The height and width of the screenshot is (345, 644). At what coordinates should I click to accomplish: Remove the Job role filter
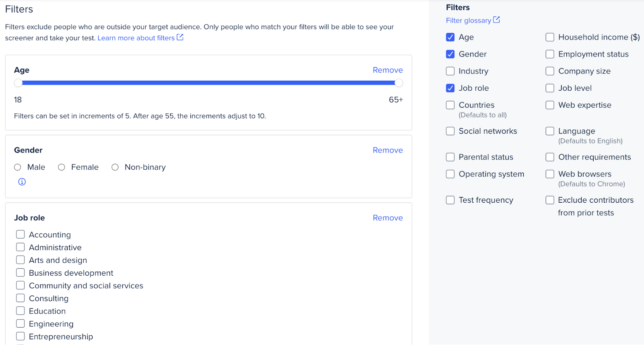387,218
